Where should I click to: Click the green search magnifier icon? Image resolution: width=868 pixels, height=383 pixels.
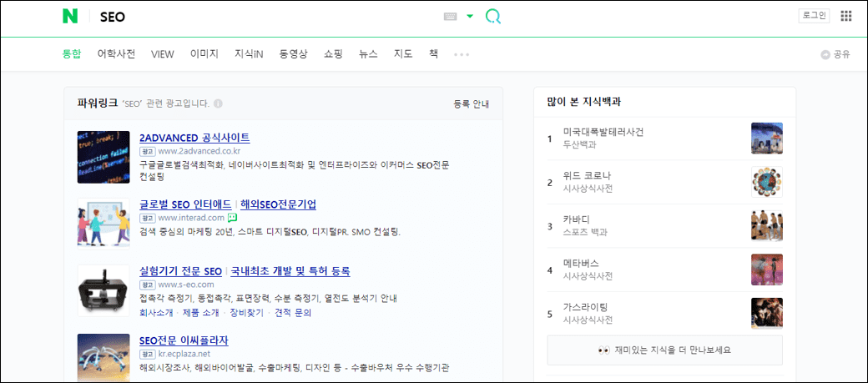(492, 17)
